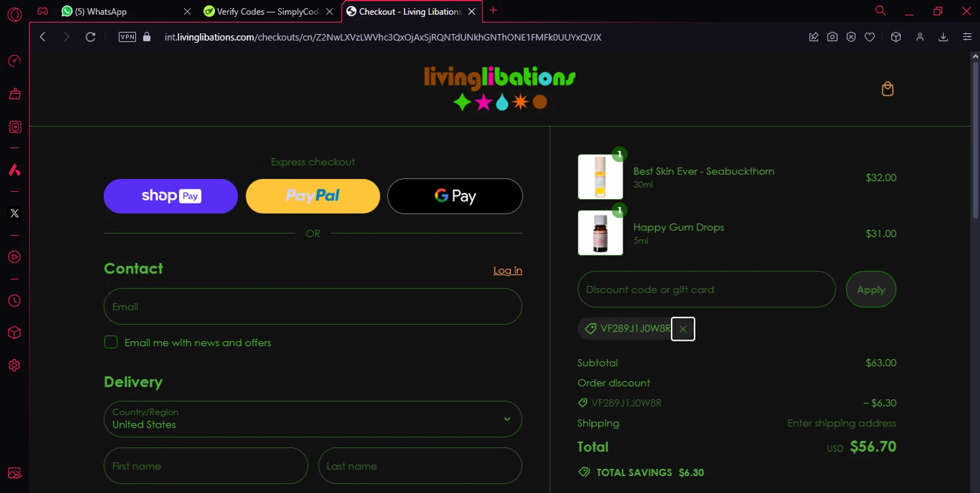Viewport: 980px width, 493px height.
Task: Click the Subtotal $63.00 value
Action: tap(881, 363)
